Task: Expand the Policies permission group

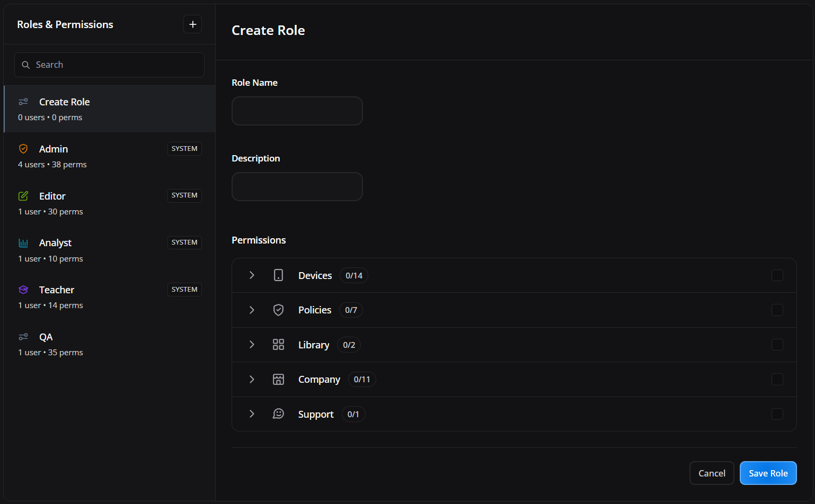Action: pos(252,310)
